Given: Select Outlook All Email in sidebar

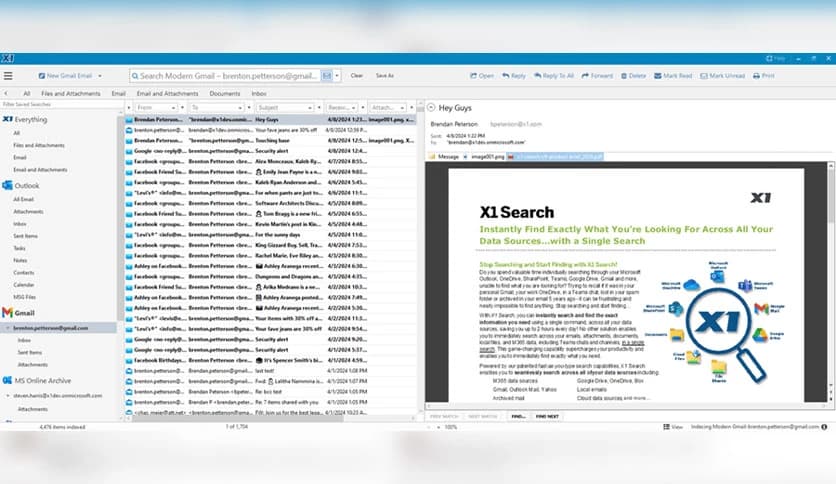Looking at the screenshot, I should [23, 199].
